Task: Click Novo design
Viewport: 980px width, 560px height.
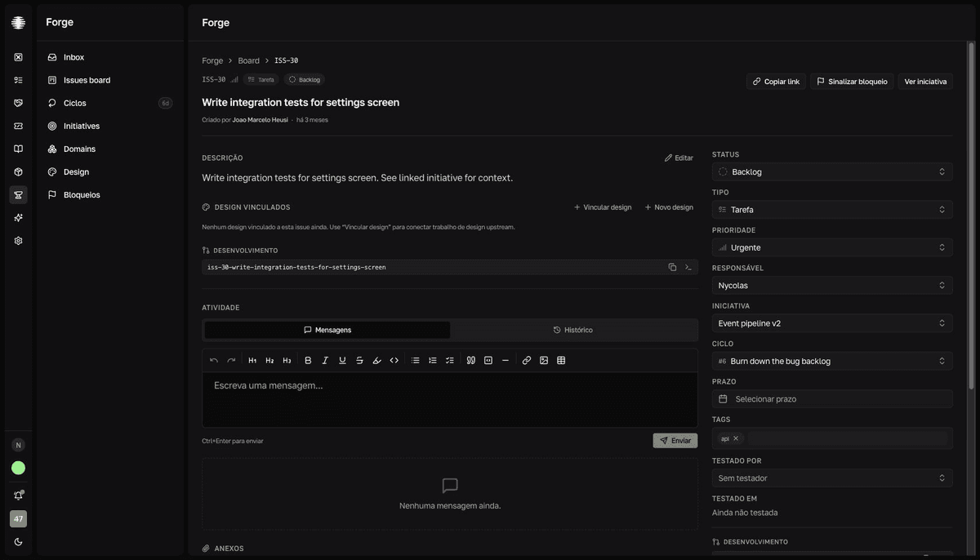Action: tap(669, 207)
